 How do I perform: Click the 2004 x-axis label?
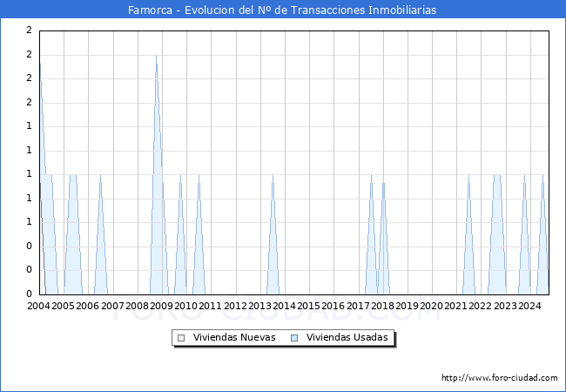pyautogui.click(x=38, y=306)
